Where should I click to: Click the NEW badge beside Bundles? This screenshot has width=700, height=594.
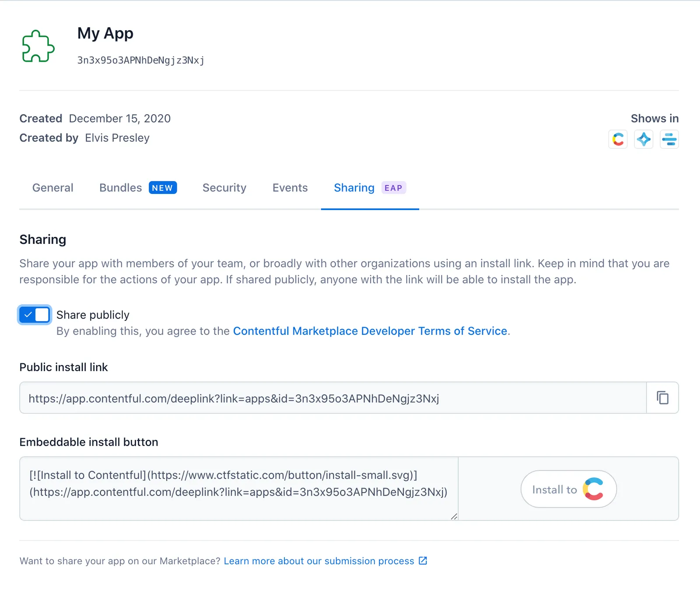point(163,188)
